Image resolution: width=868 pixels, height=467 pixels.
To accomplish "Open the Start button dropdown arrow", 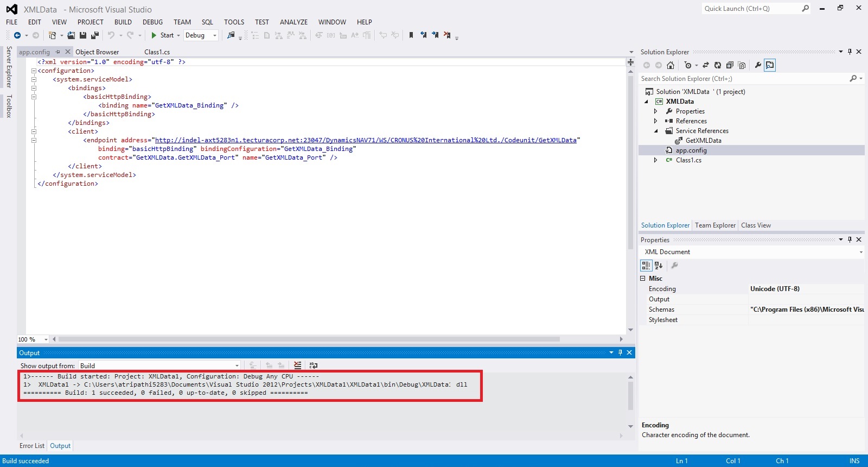I will pos(178,35).
